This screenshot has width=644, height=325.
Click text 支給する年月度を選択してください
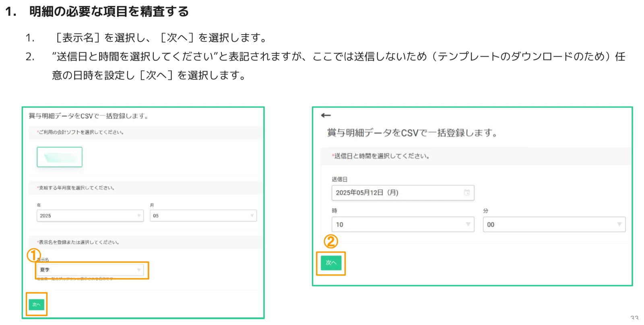77,188
